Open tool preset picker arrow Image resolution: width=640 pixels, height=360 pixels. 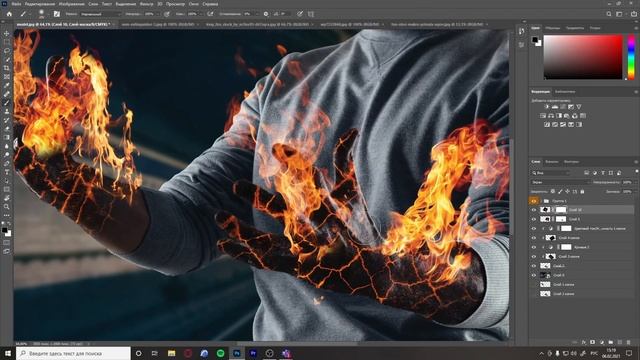[29, 14]
